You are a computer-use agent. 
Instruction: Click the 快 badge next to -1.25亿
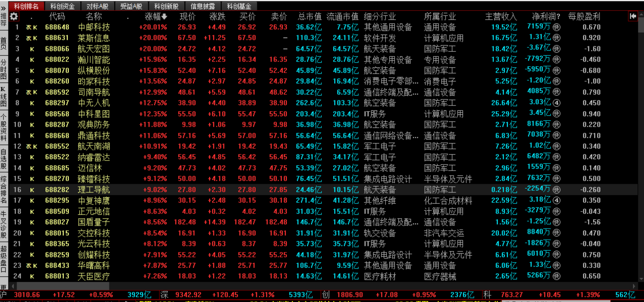point(557,222)
